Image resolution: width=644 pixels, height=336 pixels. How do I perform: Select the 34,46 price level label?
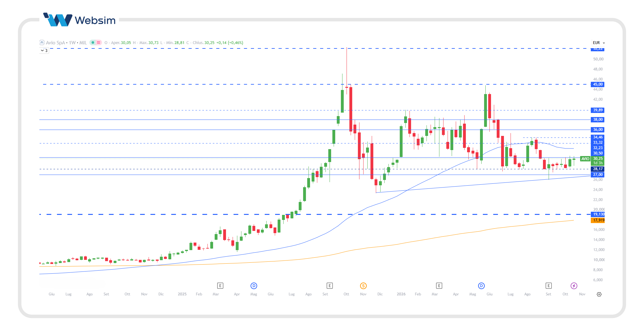pos(598,137)
